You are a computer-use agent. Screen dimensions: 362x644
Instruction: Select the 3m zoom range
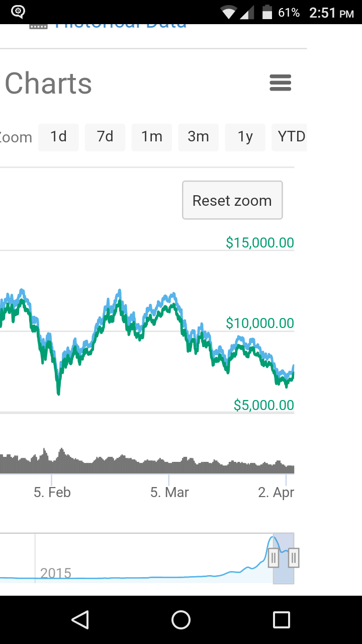(199, 137)
